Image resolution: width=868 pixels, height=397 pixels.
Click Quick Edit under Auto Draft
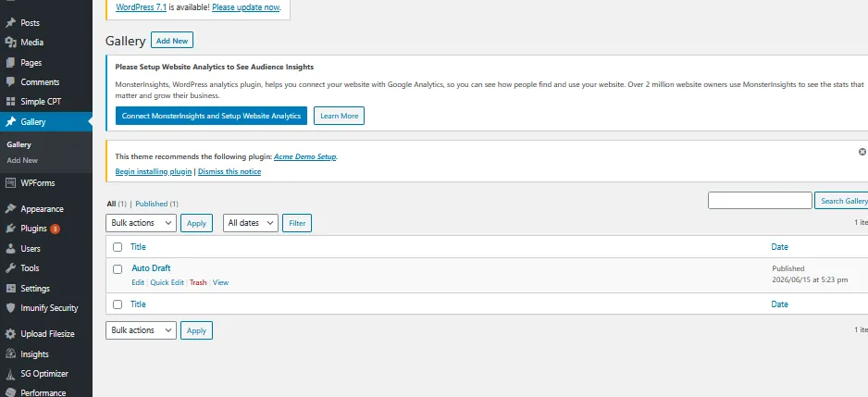[x=167, y=282]
